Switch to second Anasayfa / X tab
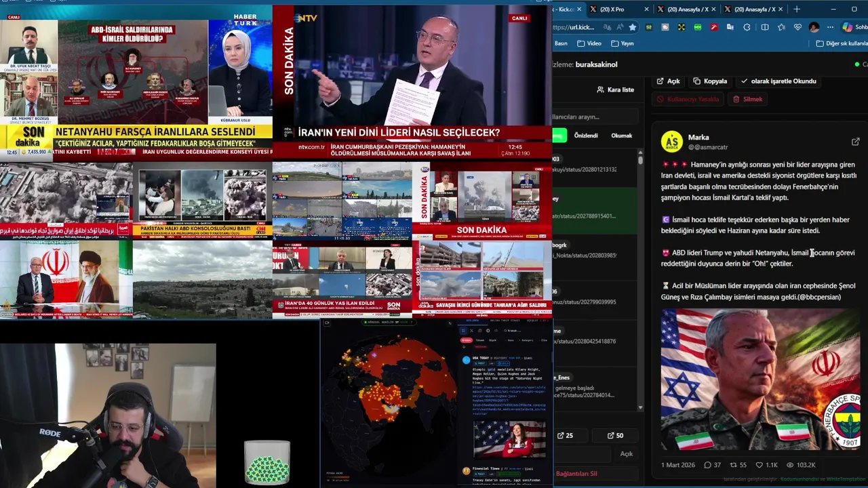Image resolution: width=868 pixels, height=488 pixels. (753, 9)
